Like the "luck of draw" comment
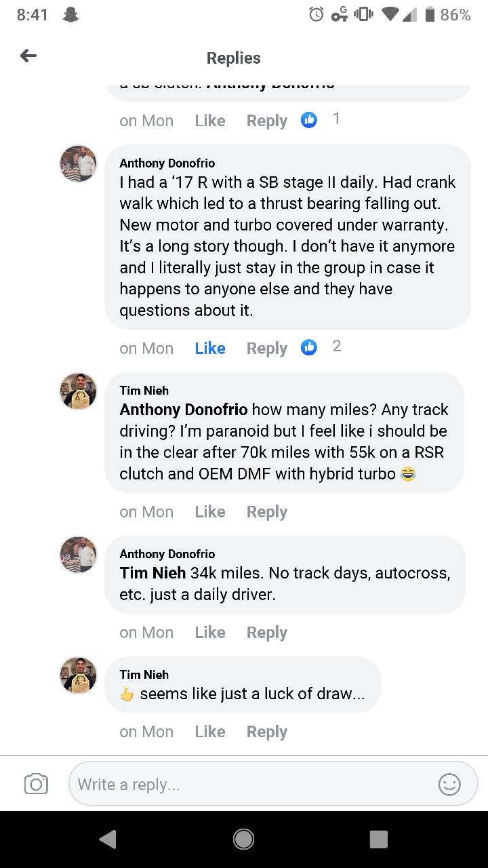Screen dimensions: 488x868 (209, 732)
